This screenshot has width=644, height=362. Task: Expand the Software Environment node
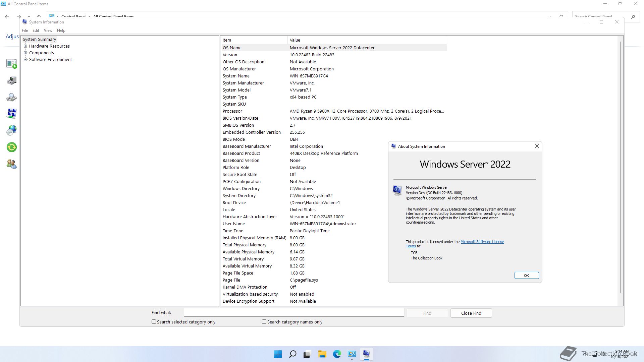click(25, 60)
